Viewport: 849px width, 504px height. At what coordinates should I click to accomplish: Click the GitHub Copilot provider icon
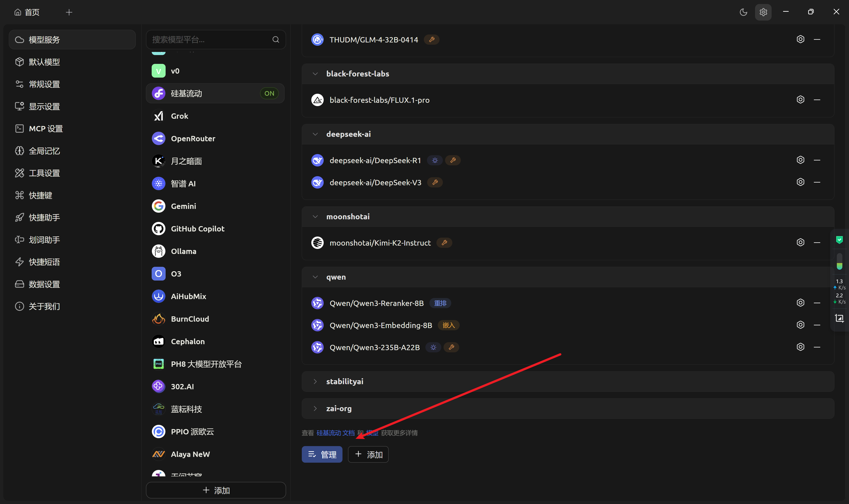click(x=158, y=229)
